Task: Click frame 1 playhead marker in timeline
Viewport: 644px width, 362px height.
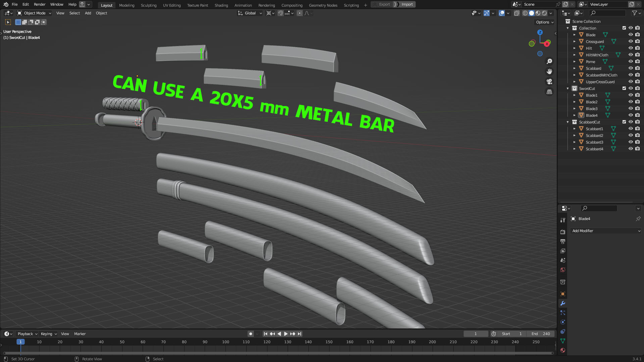Action: click(20, 342)
